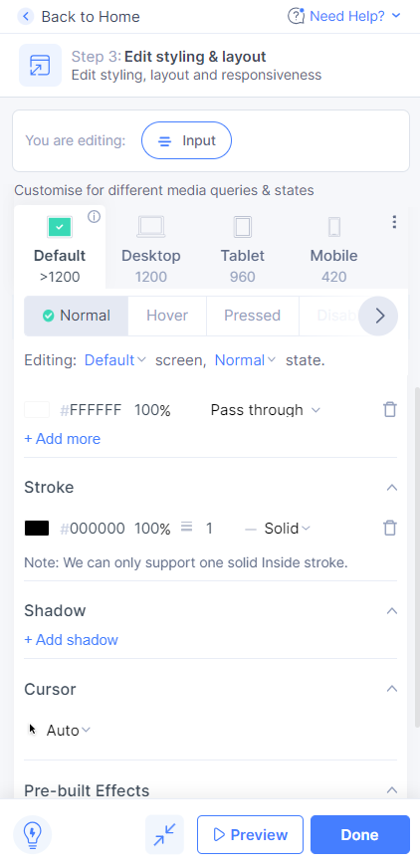Image resolution: width=420 pixels, height=868 pixels.
Task: Open the Solid stroke style dropdown
Action: pyautogui.click(x=287, y=529)
